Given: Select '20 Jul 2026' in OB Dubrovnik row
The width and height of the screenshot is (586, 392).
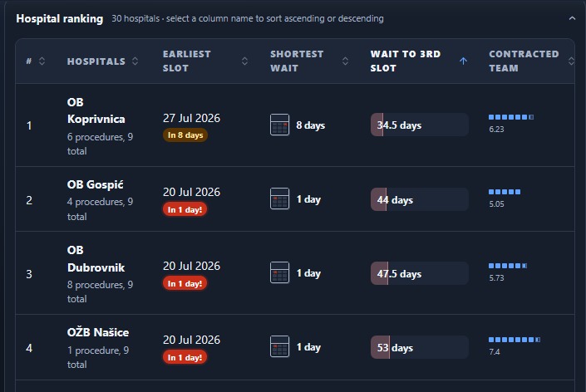Looking at the screenshot, I should pyautogui.click(x=191, y=266).
